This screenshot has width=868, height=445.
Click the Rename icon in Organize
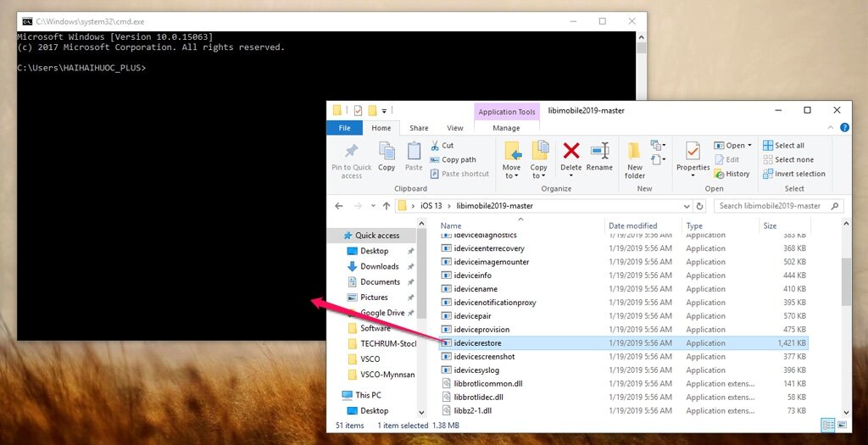point(599,151)
